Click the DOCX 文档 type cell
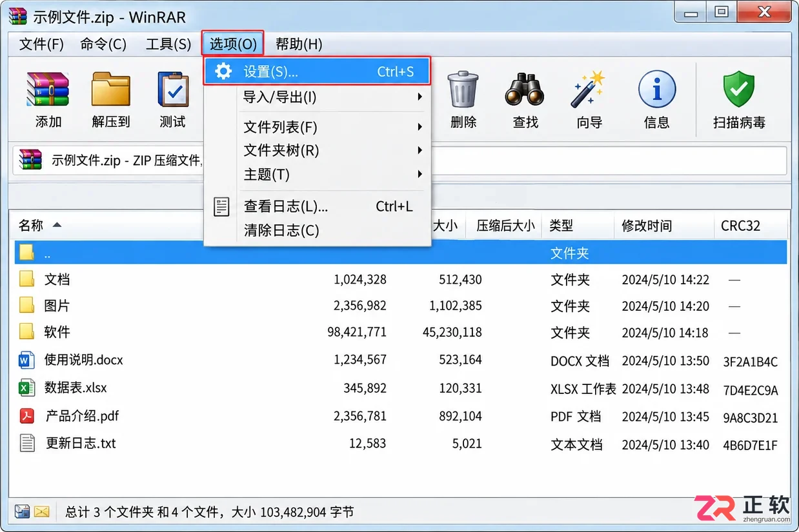Viewport: 799px width, 532px height. click(x=580, y=361)
